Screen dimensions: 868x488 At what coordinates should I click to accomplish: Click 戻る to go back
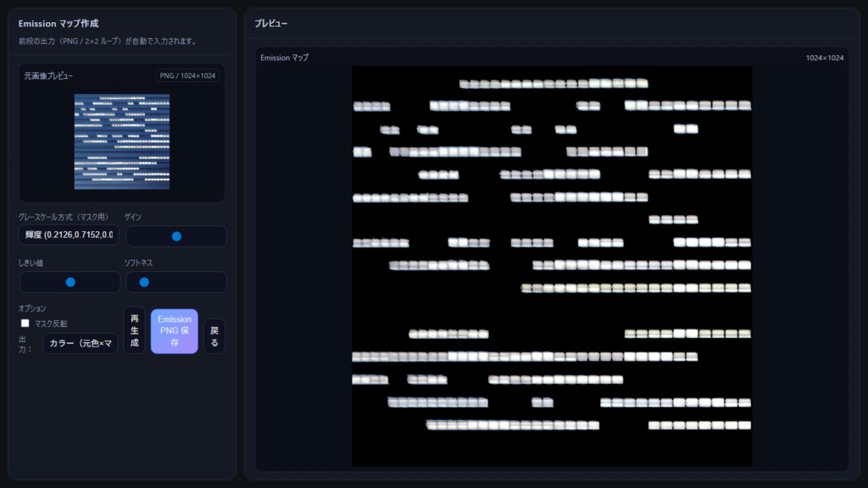(x=214, y=330)
